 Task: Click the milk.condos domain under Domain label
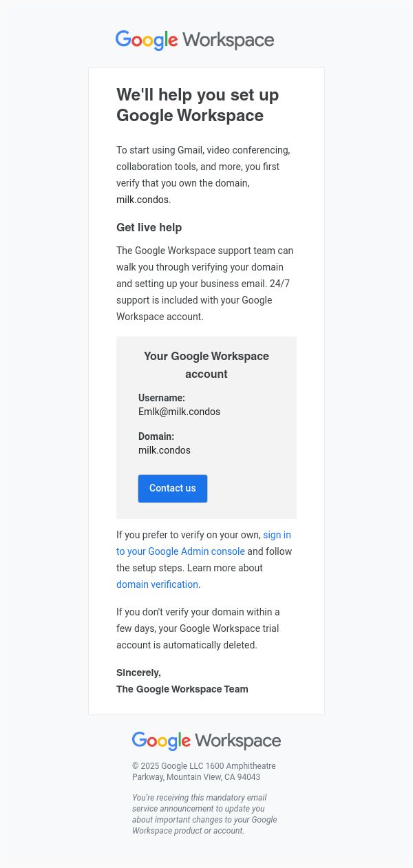(x=165, y=450)
